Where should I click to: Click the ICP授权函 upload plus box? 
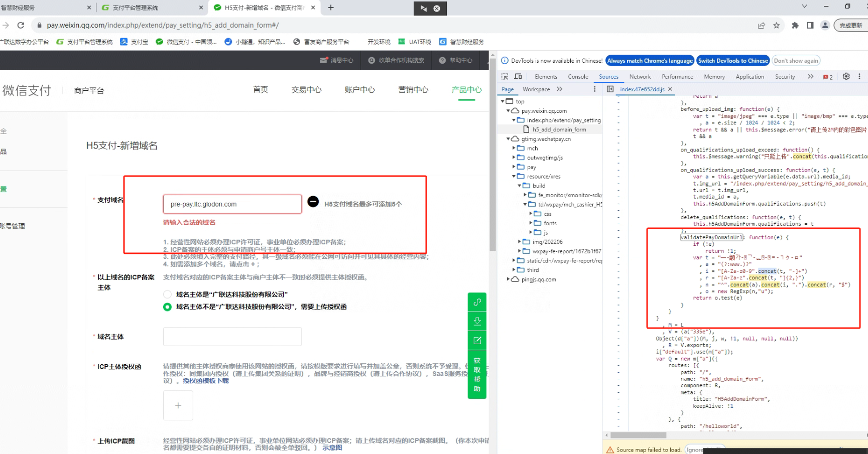[x=178, y=405]
